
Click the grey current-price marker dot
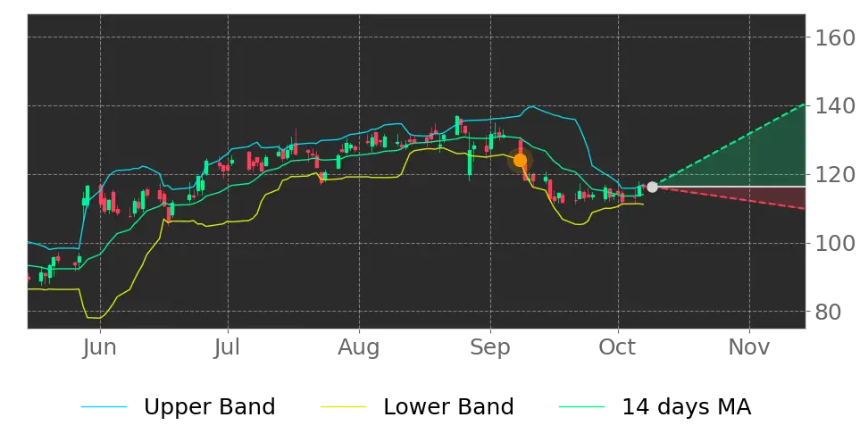(652, 188)
